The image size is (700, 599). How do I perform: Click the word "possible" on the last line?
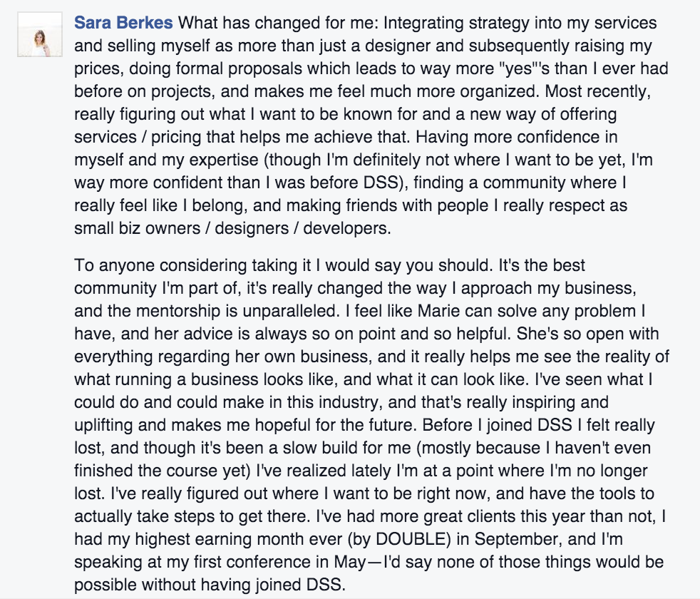click(x=105, y=584)
